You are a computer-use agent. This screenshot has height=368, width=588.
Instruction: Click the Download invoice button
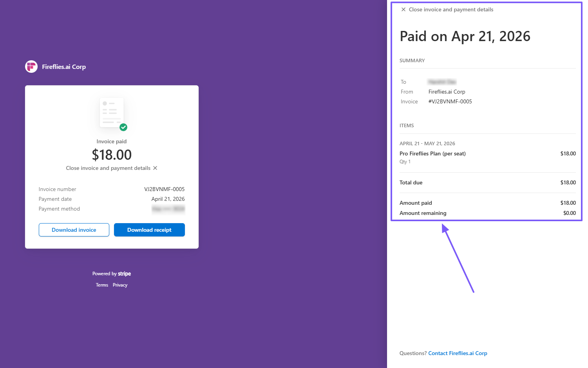point(74,230)
